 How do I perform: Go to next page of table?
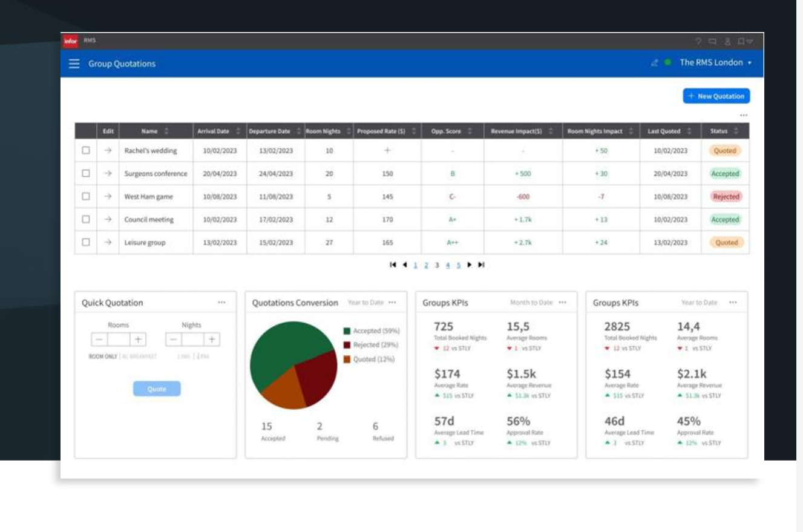point(470,265)
